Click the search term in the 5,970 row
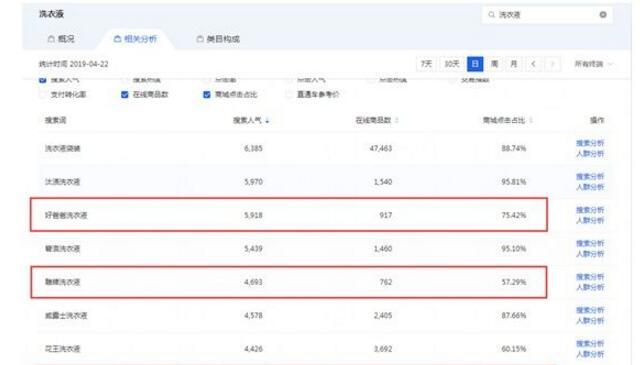Image resolution: width=640 pixels, height=365 pixels. coord(62,182)
